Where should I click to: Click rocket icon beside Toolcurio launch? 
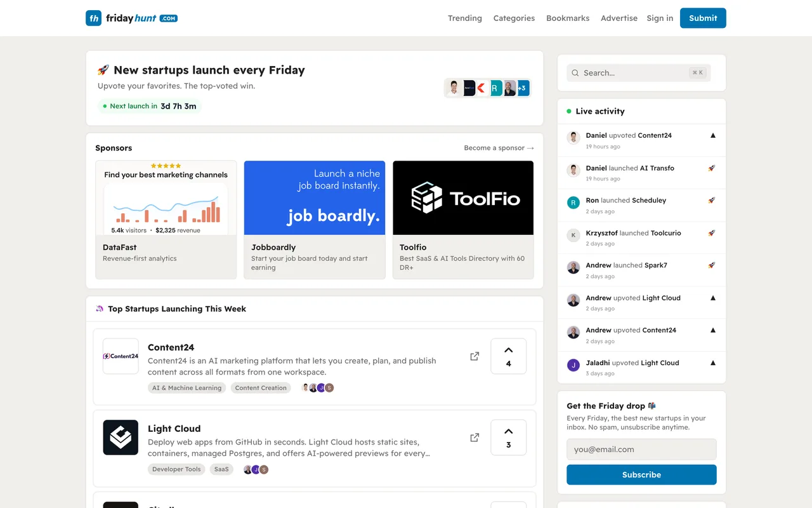tap(712, 233)
